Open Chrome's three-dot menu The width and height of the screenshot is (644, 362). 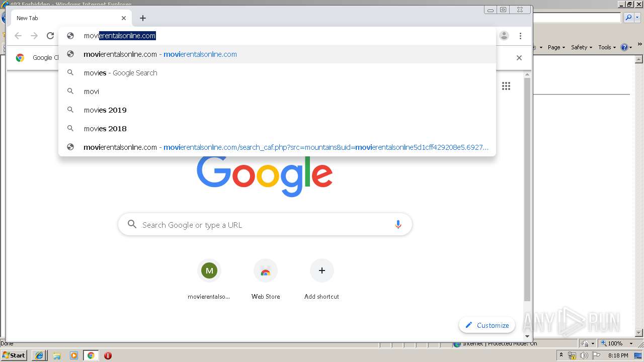520,36
